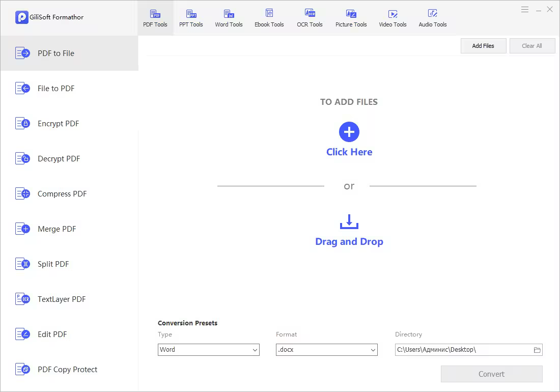Image resolution: width=560 pixels, height=392 pixels.
Task: Click the Add Files button
Action: [x=483, y=46]
